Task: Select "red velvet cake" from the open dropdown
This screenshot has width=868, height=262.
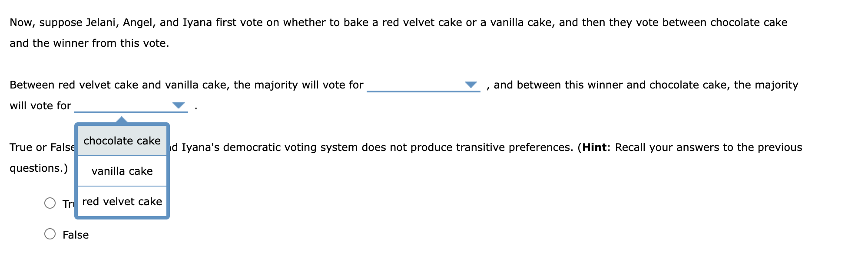Action: (x=122, y=201)
